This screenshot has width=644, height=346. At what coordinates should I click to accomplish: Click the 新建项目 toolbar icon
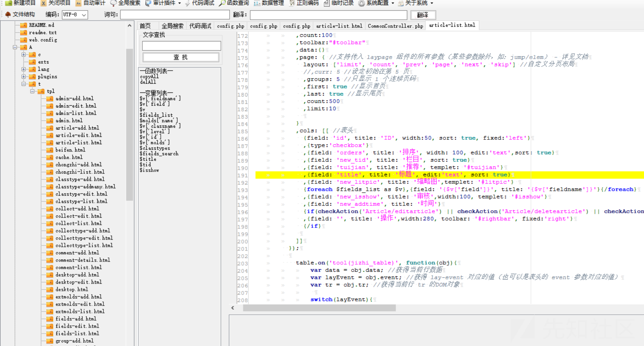8,3
